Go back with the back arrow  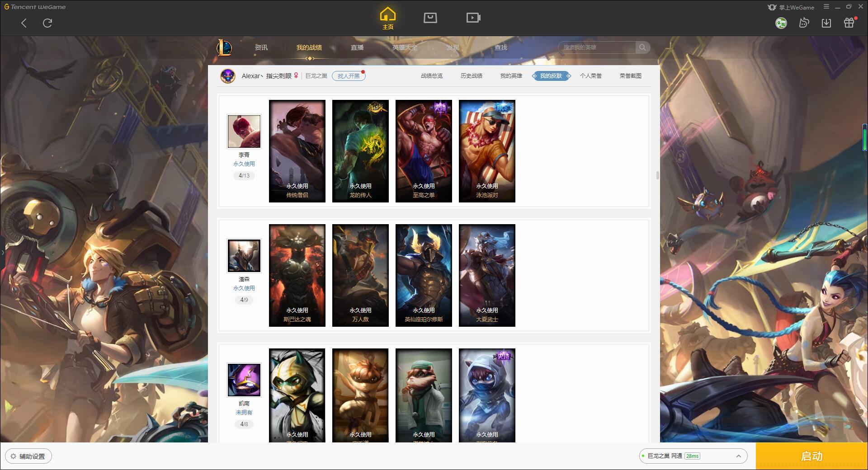pyautogui.click(x=24, y=23)
